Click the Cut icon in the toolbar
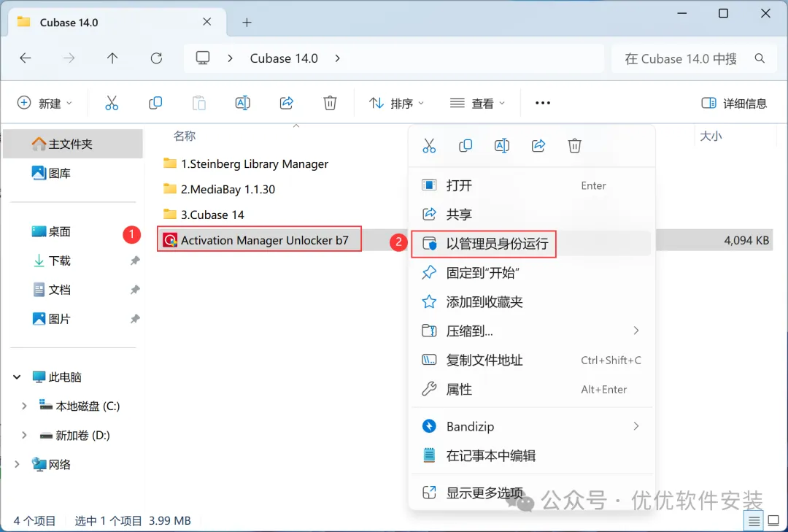 click(x=112, y=103)
